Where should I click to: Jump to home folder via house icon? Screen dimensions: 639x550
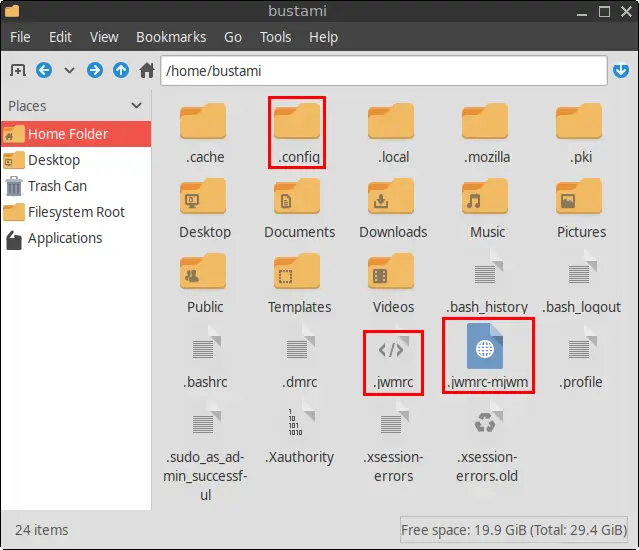[147, 70]
